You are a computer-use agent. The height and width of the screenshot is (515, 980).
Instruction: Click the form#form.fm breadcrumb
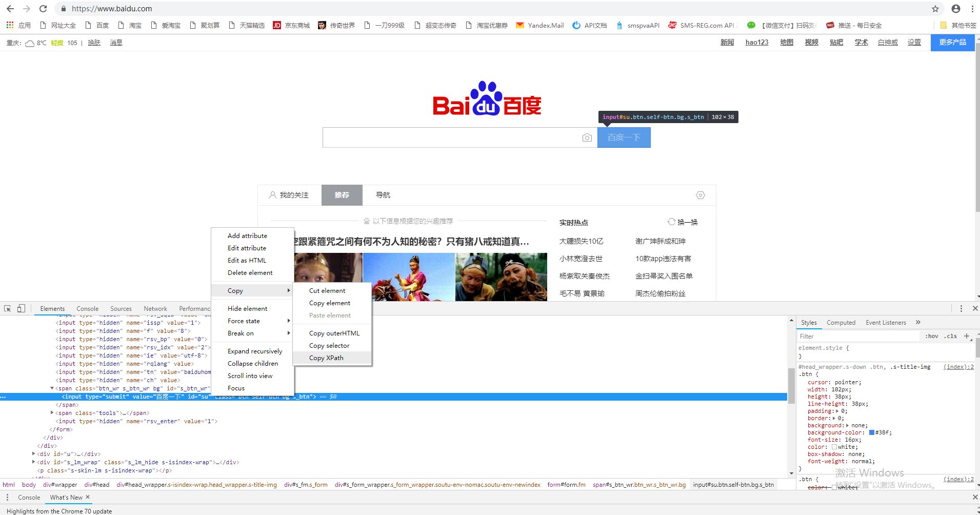point(566,484)
